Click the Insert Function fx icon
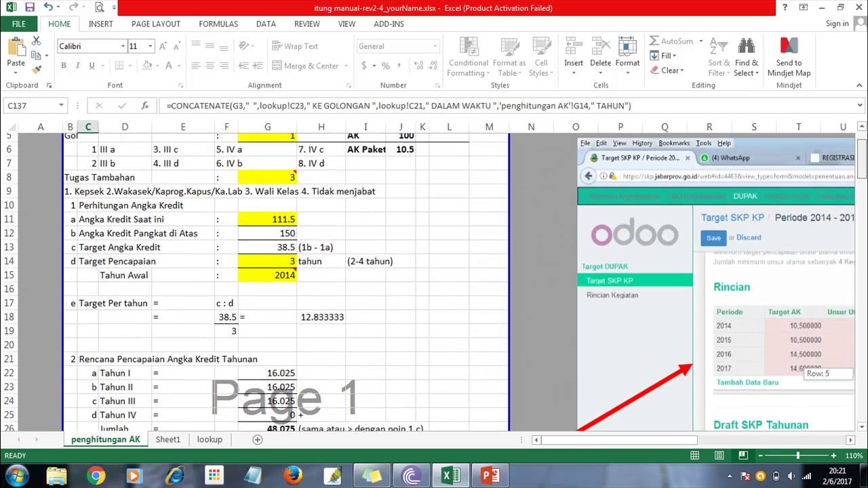868x488 pixels. point(144,106)
